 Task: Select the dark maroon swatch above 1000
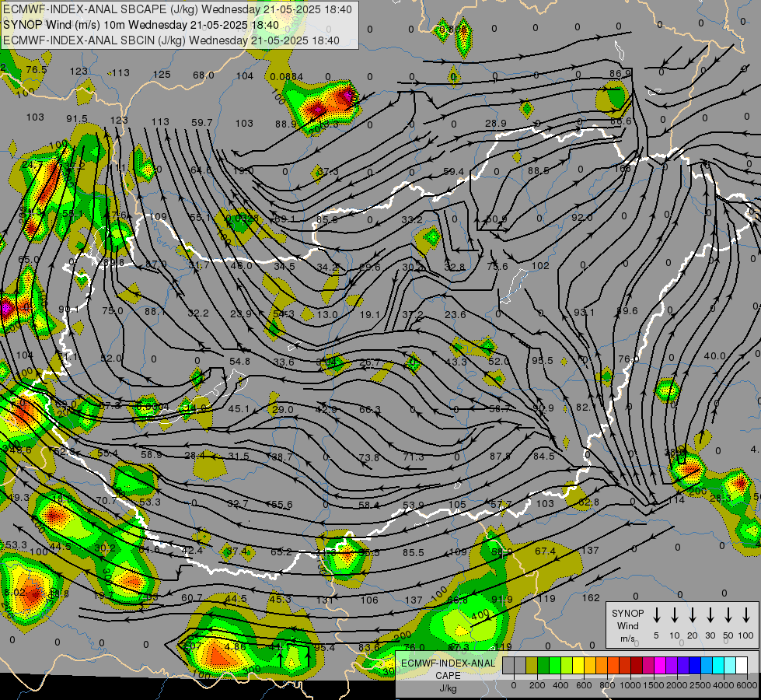637,666
